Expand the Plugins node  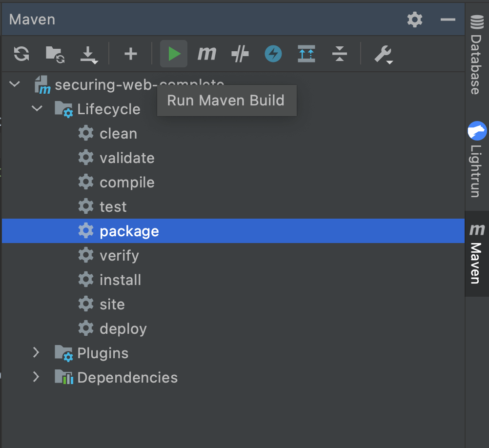point(36,352)
